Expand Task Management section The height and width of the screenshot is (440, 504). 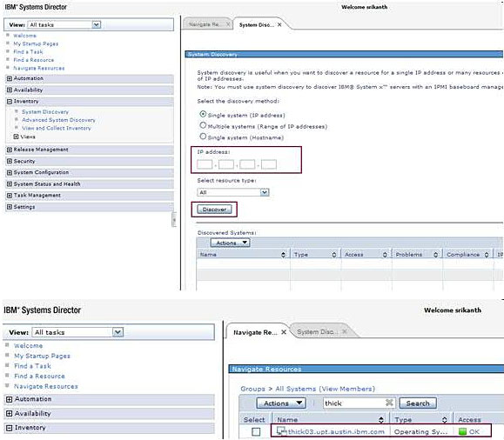click(x=10, y=196)
